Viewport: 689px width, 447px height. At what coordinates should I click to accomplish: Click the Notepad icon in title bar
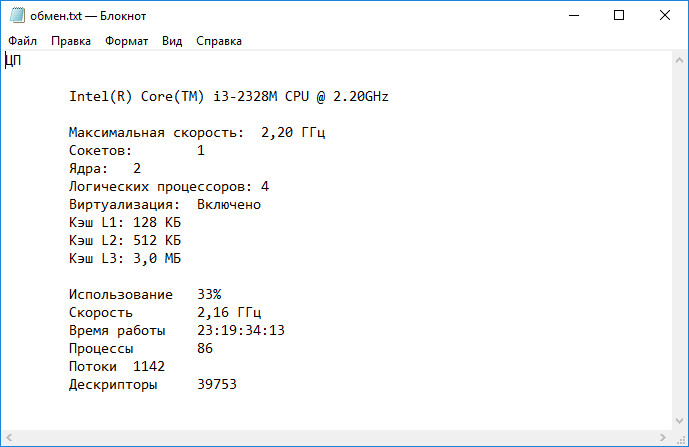click(x=17, y=15)
